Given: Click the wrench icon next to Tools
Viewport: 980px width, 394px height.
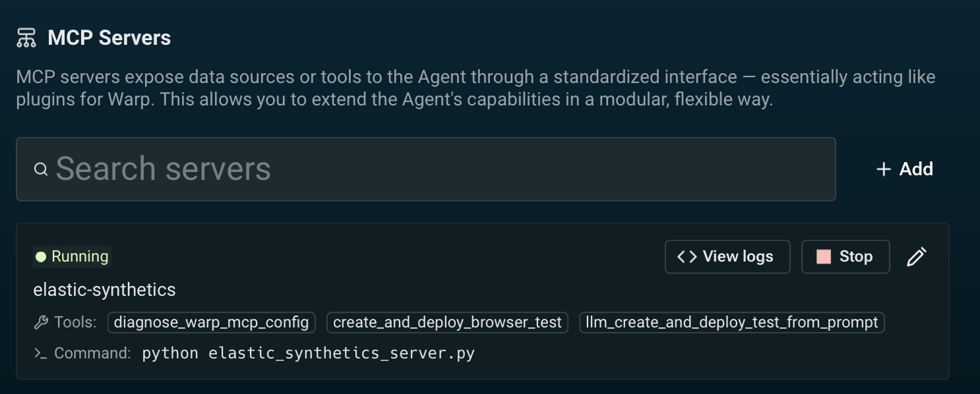Looking at the screenshot, I should 41,322.
